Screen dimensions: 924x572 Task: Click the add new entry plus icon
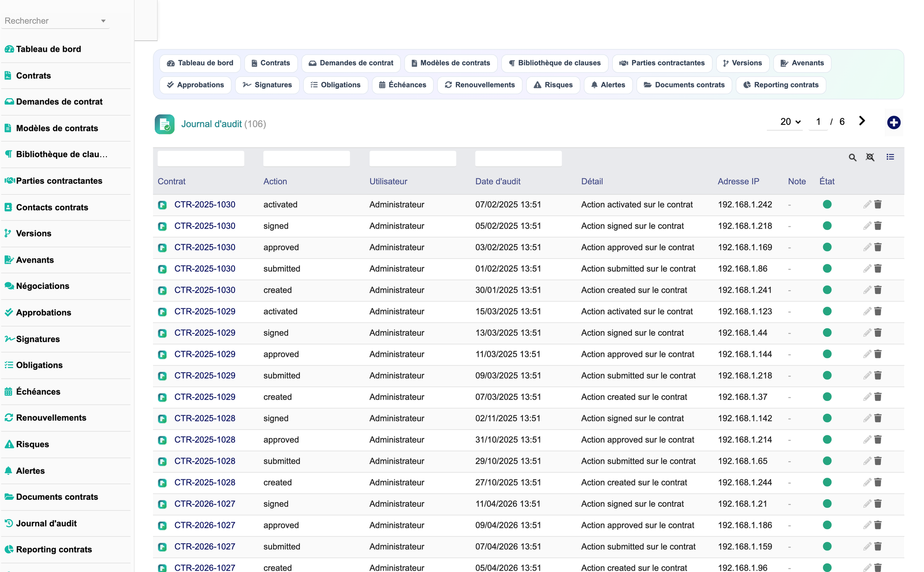point(894,123)
